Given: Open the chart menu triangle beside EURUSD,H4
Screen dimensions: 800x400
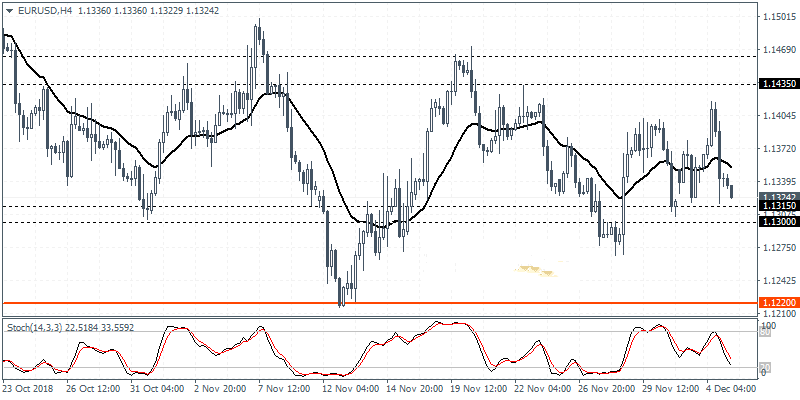Looking at the screenshot, I should pyautogui.click(x=8, y=9).
